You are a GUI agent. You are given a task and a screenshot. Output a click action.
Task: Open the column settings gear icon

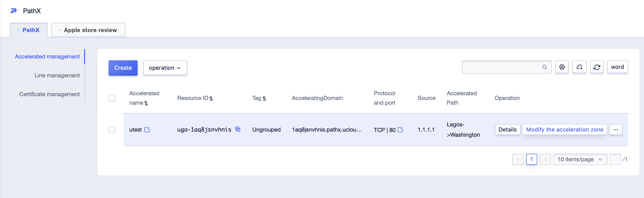tap(562, 67)
